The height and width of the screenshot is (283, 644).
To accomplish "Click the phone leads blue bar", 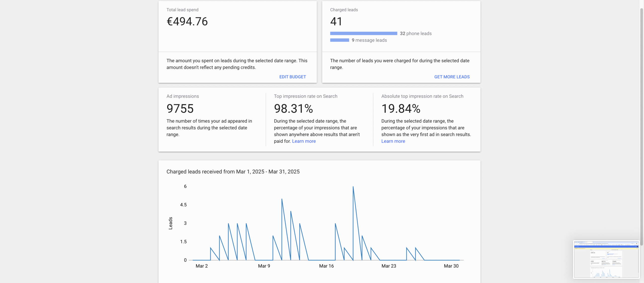I will [x=363, y=33].
